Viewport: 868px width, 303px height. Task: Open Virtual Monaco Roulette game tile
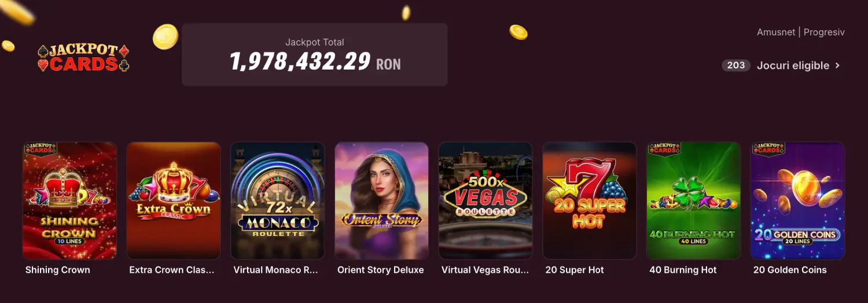(278, 200)
